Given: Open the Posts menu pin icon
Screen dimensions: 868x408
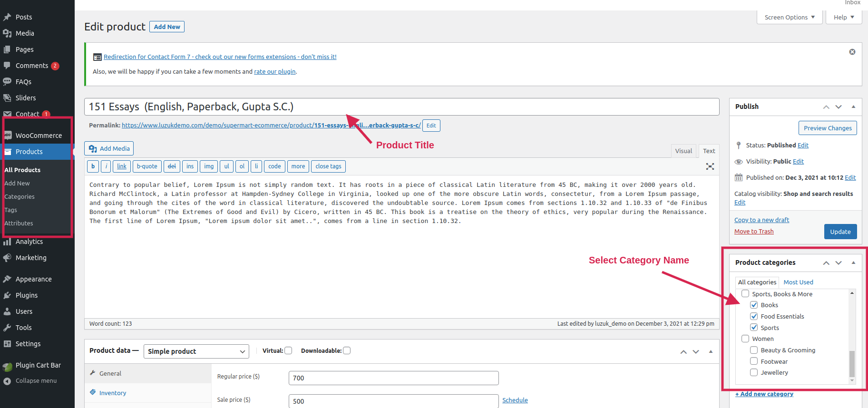Looking at the screenshot, I should (7, 17).
